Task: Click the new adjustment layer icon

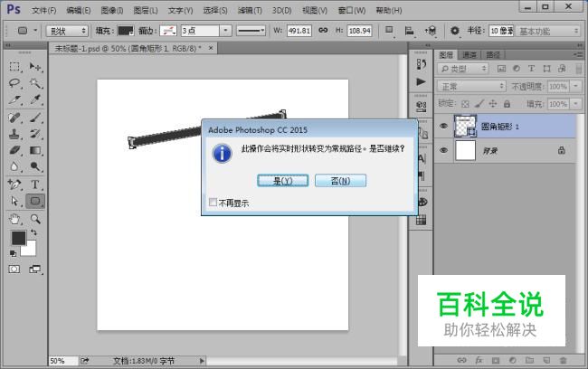Action: point(513,360)
